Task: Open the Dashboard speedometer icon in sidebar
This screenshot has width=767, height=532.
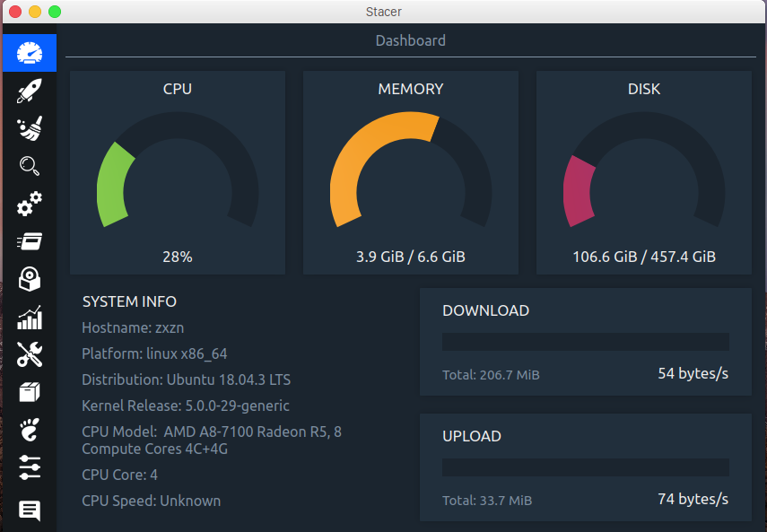Action: 30,53
